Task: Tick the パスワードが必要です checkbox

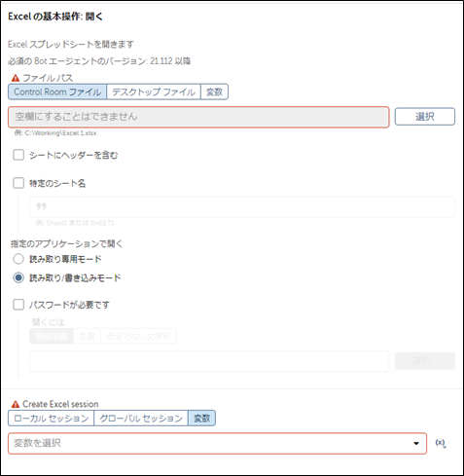Action: point(18,305)
